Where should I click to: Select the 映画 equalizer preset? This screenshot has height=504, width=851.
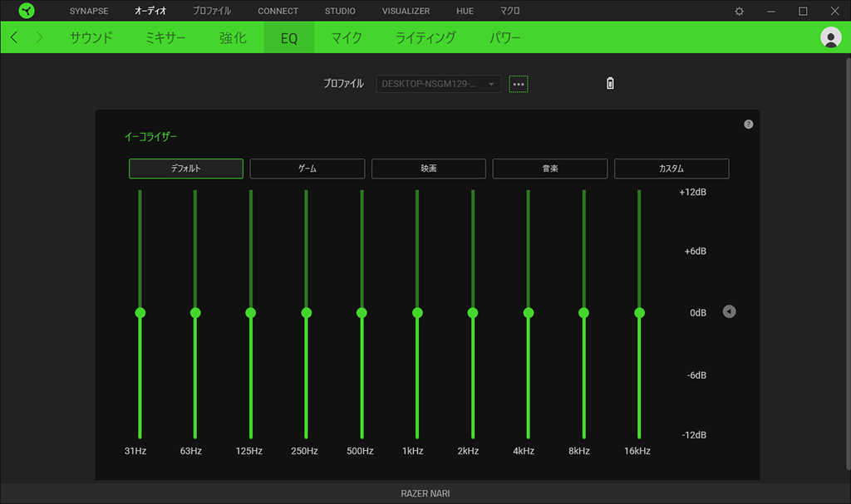pyautogui.click(x=429, y=169)
